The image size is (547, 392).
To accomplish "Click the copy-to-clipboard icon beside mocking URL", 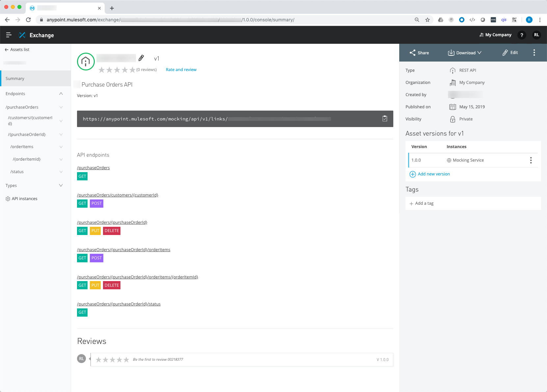I will [x=384, y=118].
